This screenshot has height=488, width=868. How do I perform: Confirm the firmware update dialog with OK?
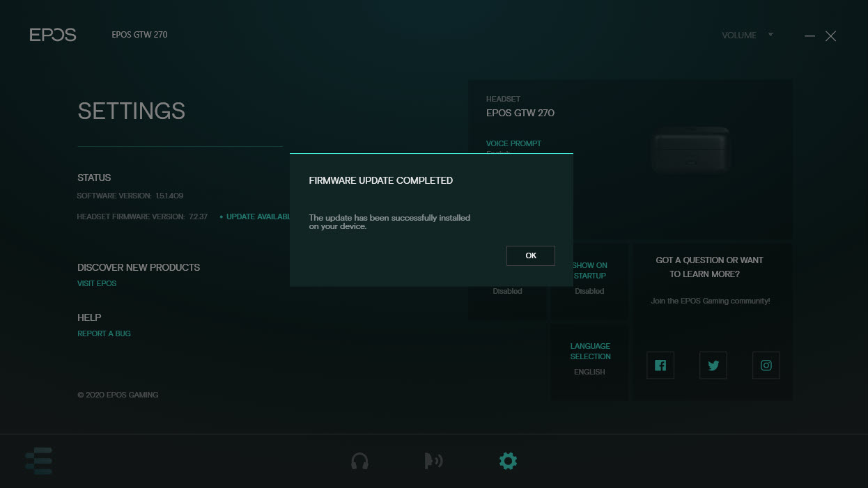pyautogui.click(x=531, y=255)
